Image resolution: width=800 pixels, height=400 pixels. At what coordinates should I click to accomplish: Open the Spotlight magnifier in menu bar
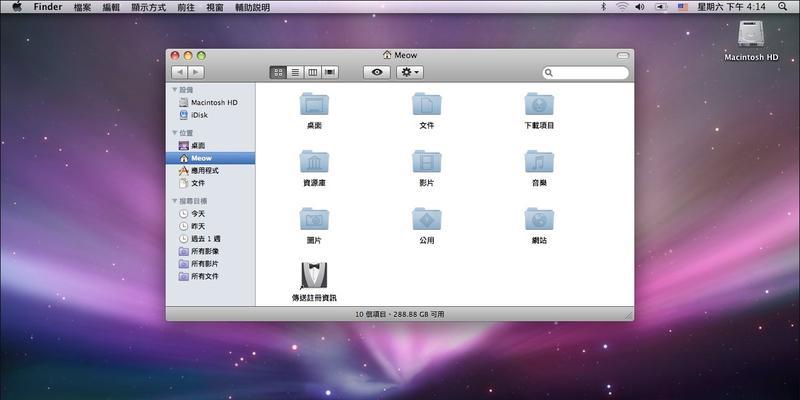pyautogui.click(x=782, y=7)
